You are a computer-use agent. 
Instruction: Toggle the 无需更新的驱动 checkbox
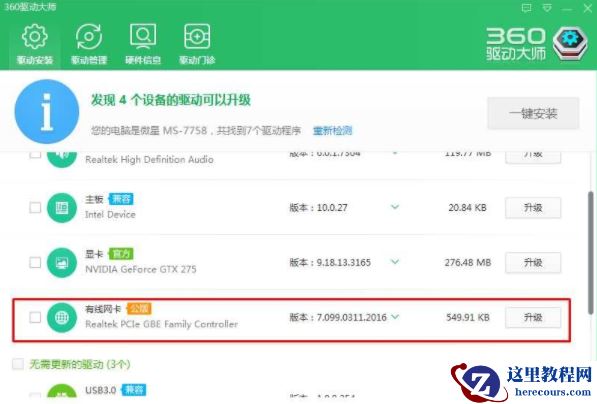point(18,364)
